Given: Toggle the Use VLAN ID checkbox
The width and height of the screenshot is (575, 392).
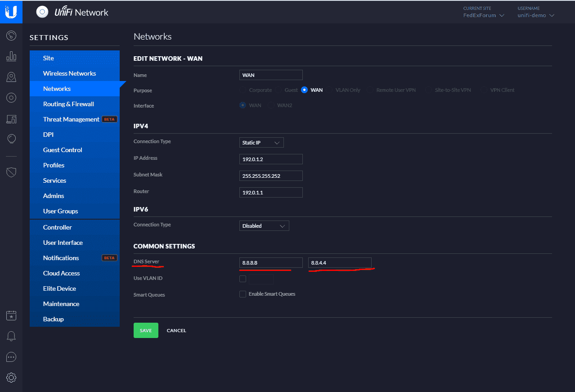Looking at the screenshot, I should 243,279.
